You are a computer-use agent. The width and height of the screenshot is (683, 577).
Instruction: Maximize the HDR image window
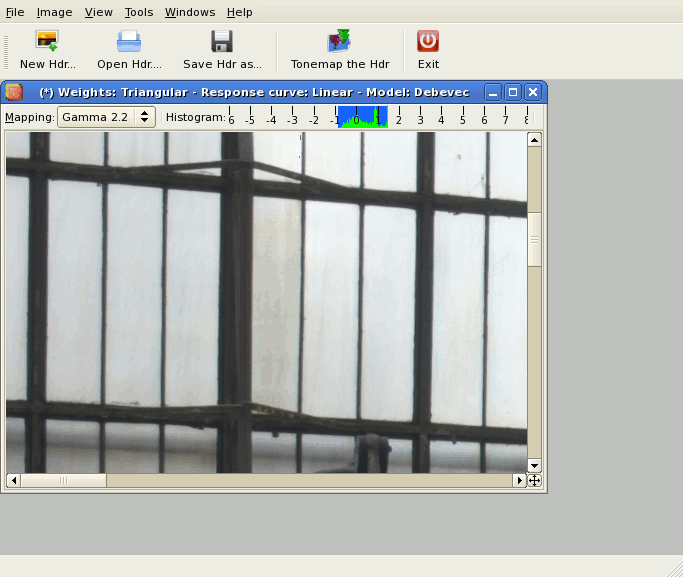pos(513,92)
